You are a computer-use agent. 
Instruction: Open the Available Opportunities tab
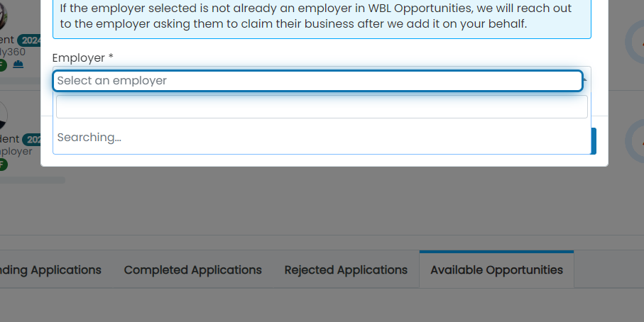[496, 270]
